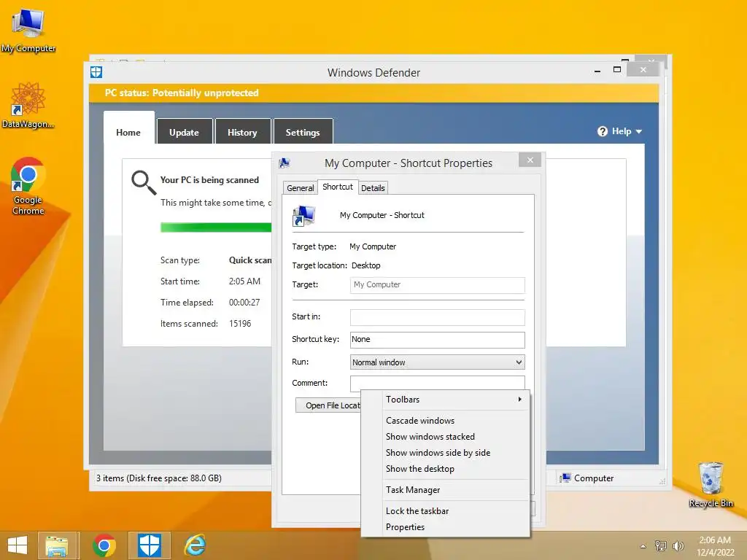
Task: Open DataWagon desktop shortcut
Action: (x=28, y=105)
